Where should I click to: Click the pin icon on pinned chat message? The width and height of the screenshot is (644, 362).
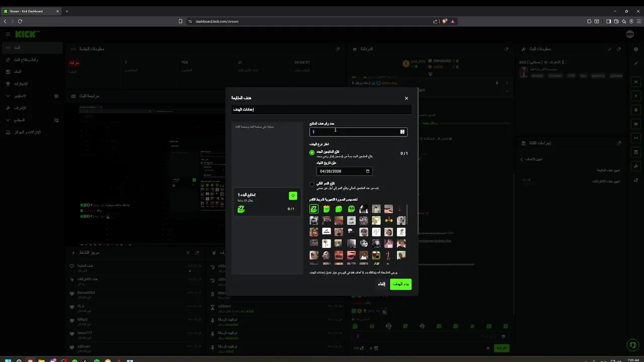coord(497,83)
